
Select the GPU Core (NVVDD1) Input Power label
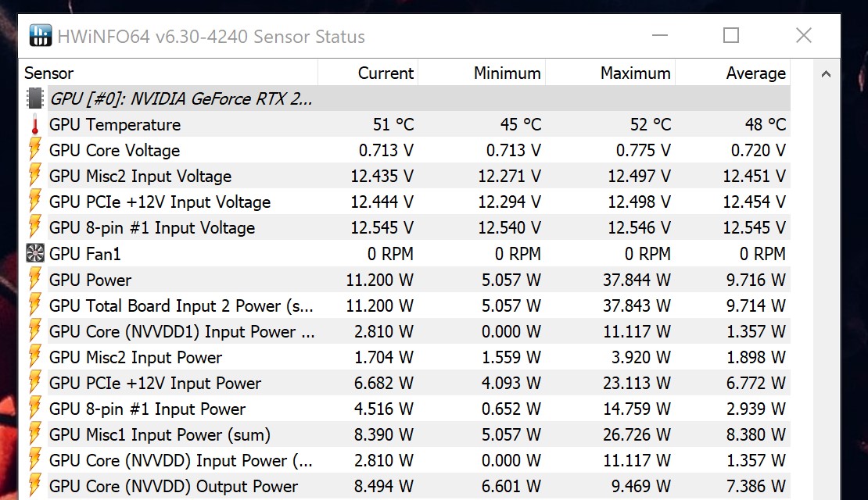click(x=181, y=331)
